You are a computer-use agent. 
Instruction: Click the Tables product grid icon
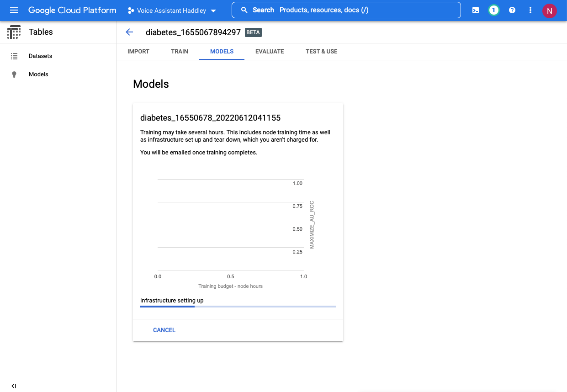pos(14,32)
